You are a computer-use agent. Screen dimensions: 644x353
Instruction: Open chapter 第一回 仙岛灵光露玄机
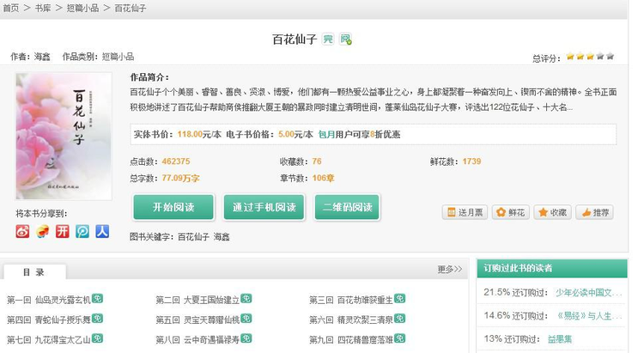click(x=48, y=300)
